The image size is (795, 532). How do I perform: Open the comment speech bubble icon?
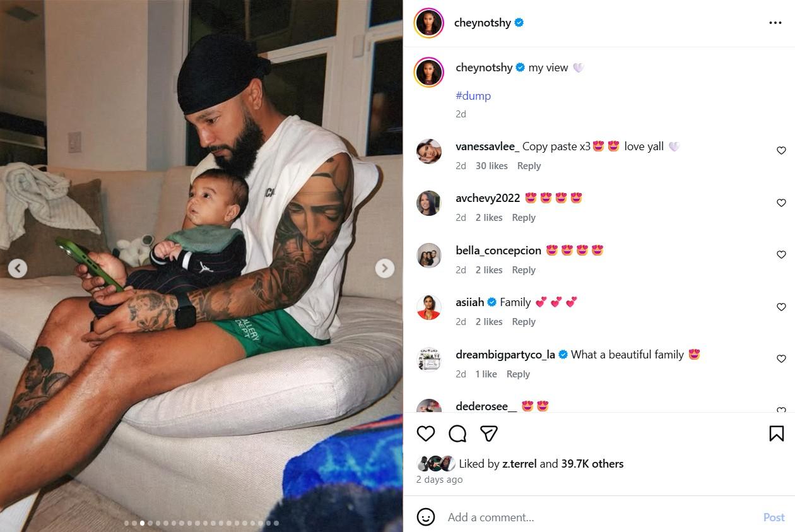tap(457, 434)
